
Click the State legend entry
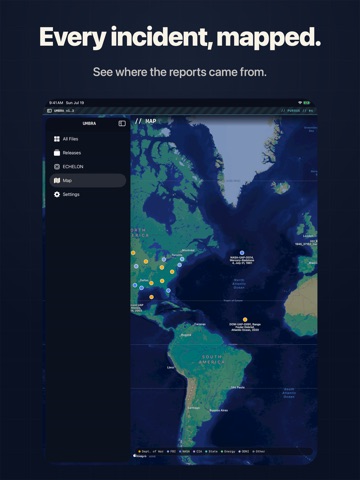211,451
